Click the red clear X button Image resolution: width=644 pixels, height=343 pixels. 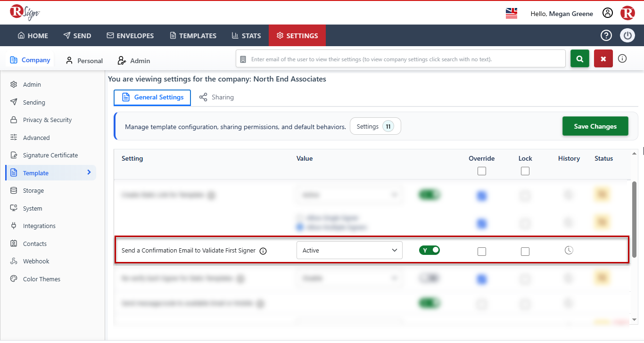603,59
